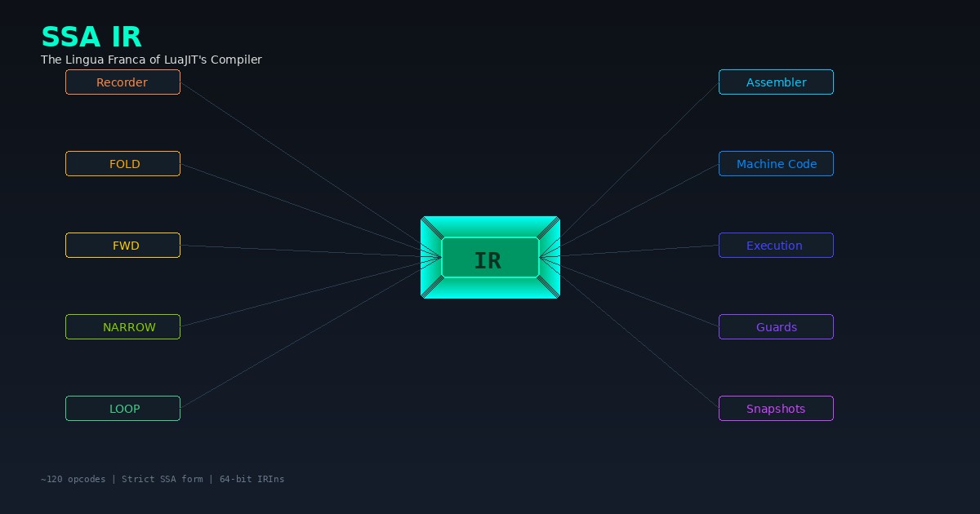Image resolution: width=980 pixels, height=514 pixels.
Task: Click the FWD optimization node
Action: [x=122, y=246]
